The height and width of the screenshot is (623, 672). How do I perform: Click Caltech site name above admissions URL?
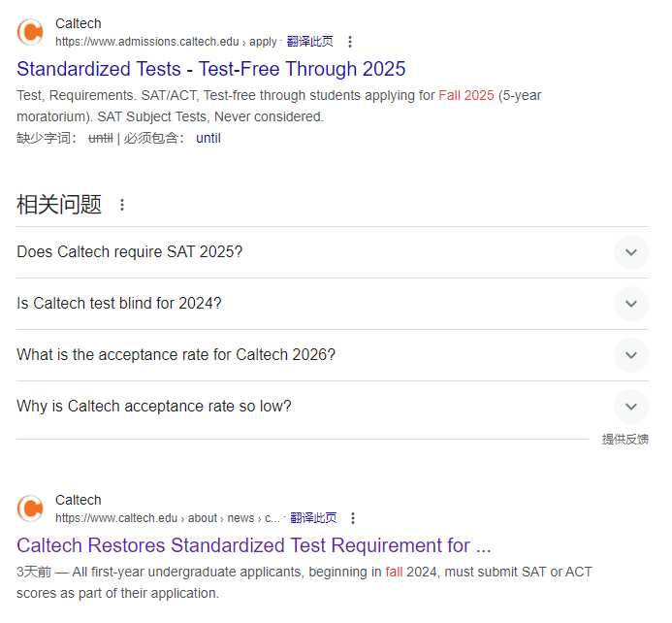click(79, 23)
